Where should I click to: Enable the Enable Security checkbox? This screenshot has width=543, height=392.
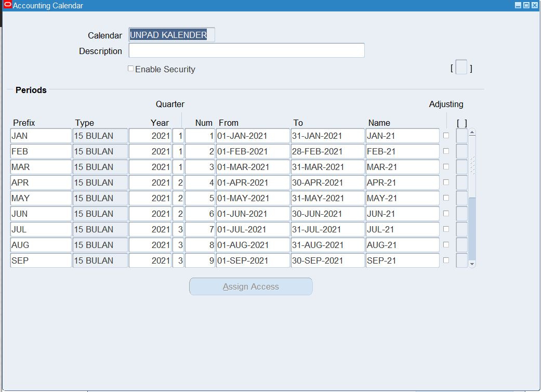point(130,69)
